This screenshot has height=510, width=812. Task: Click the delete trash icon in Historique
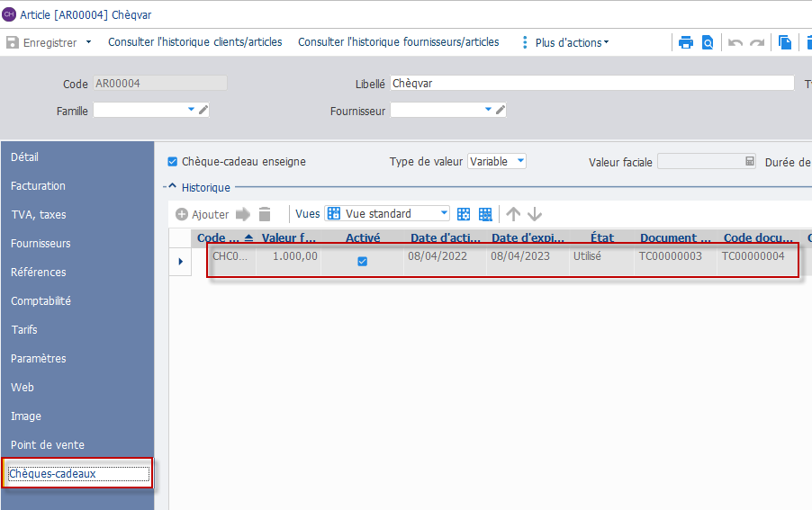tap(265, 214)
